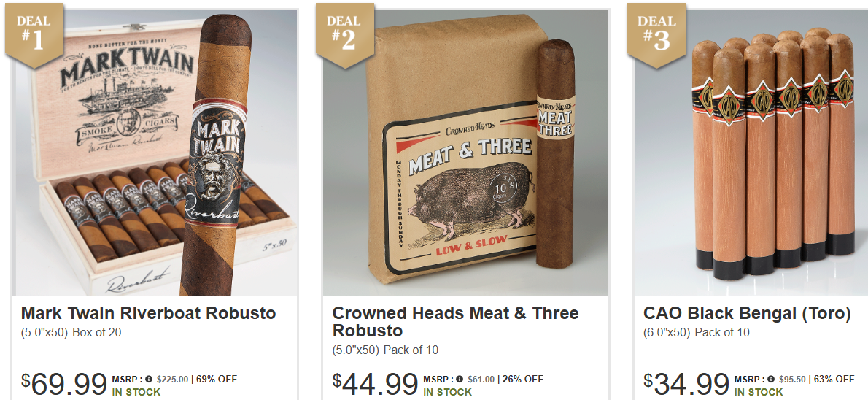Click the Deal #3 gold badge
Screen dimensions: 868x400
tap(656, 35)
